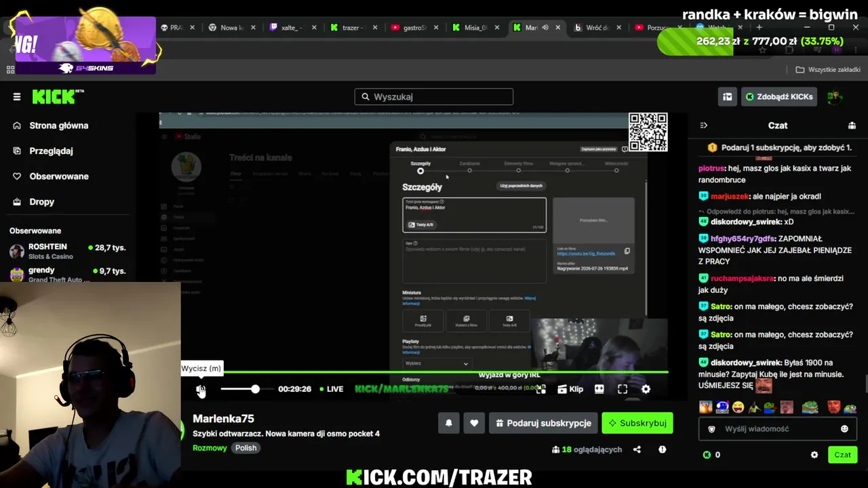868x488 pixels.
Task: Click the Podaruj subskrypcje button
Action: (x=543, y=423)
